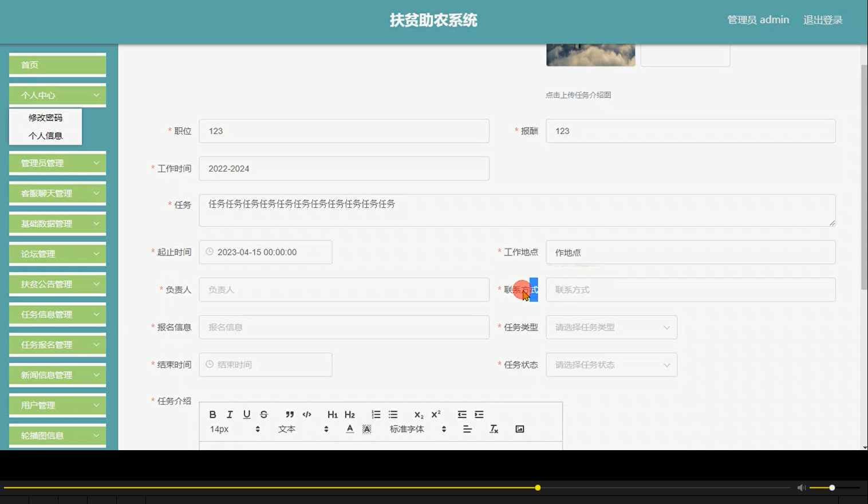The height and width of the screenshot is (504, 868).
Task: Toggle the ordered list in the editor
Action: (376, 414)
